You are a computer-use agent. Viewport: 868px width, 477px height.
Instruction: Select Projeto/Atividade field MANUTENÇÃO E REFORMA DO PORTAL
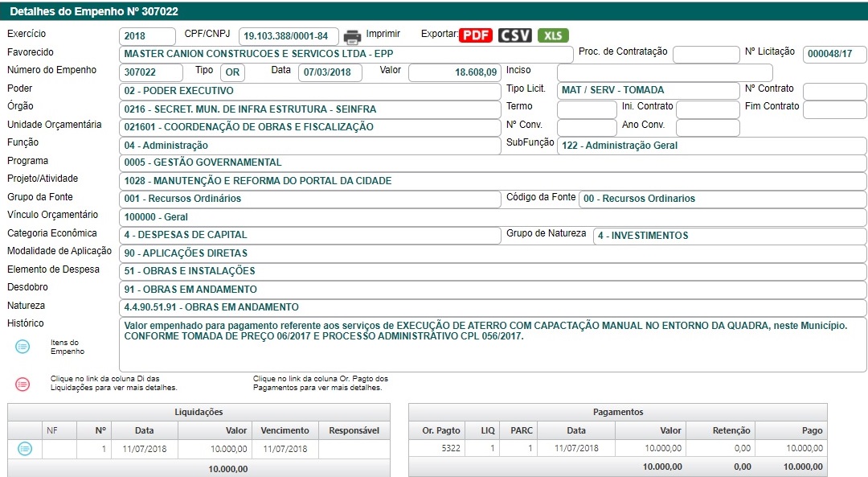click(x=493, y=181)
